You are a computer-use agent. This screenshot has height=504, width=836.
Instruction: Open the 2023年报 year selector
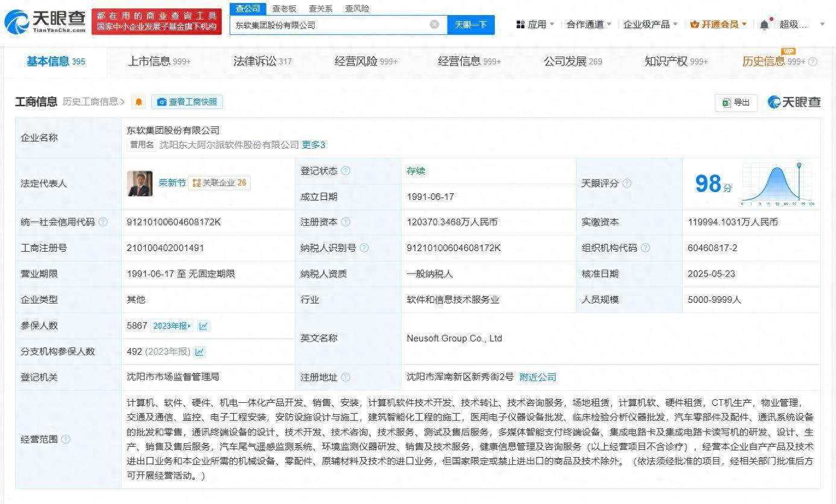pyautogui.click(x=172, y=326)
